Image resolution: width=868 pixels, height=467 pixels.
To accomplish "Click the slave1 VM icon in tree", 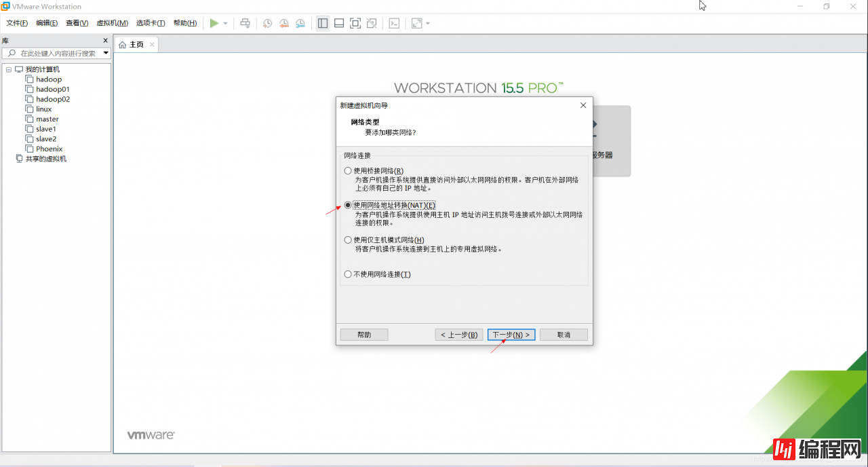I will (29, 128).
